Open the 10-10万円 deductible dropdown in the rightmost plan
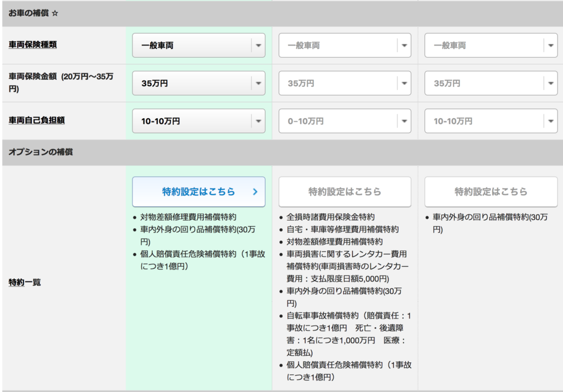Viewport: 563px width, 392px height. 490,121
